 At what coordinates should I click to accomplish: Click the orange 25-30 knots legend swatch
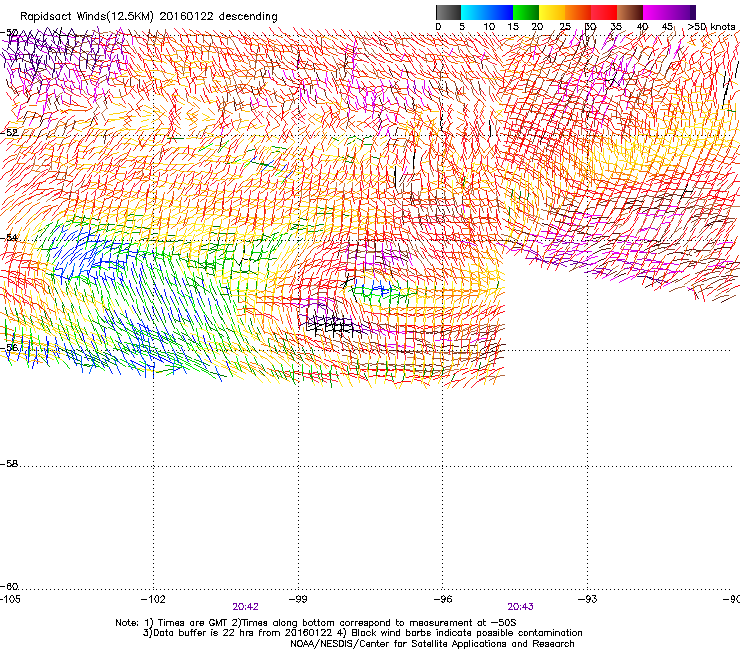(x=578, y=12)
